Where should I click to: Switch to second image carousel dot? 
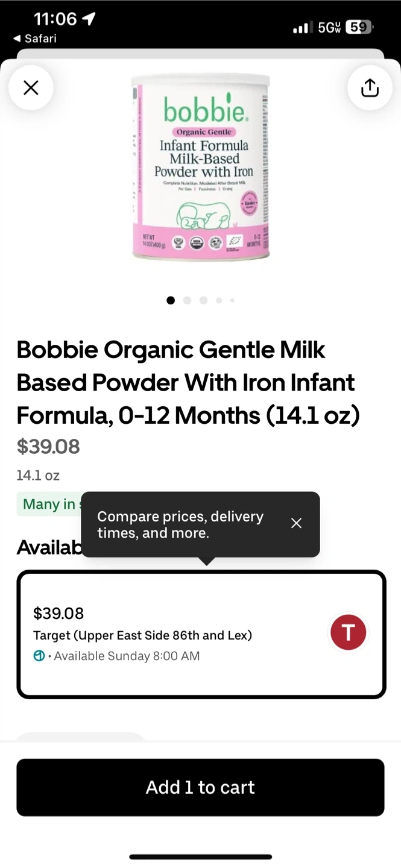point(187,300)
